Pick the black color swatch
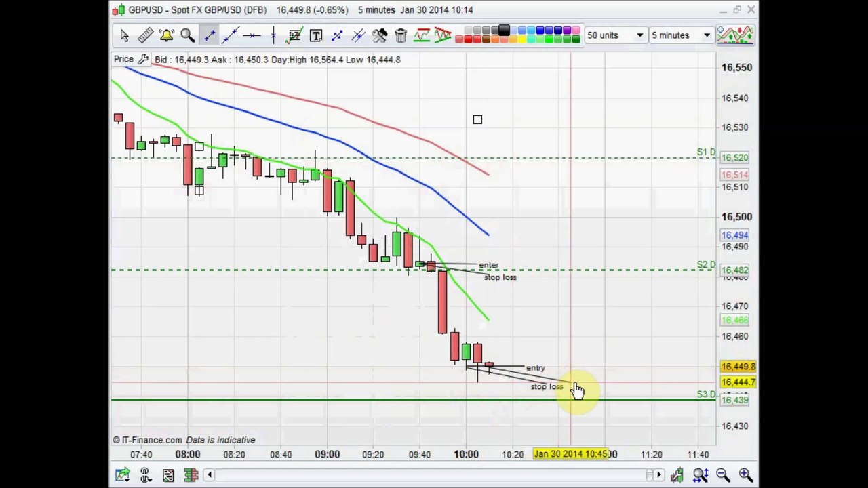Viewport: 868px width, 488px height. 504,30
